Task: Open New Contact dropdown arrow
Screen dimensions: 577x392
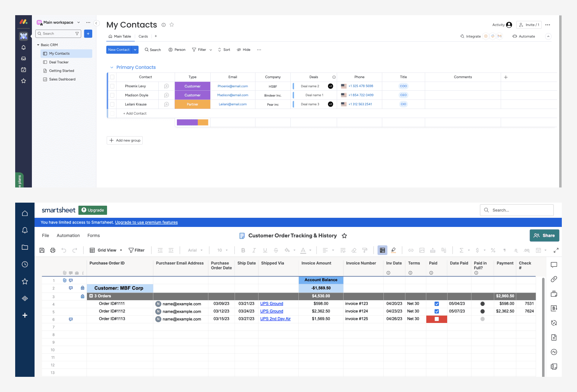Action: coord(135,50)
